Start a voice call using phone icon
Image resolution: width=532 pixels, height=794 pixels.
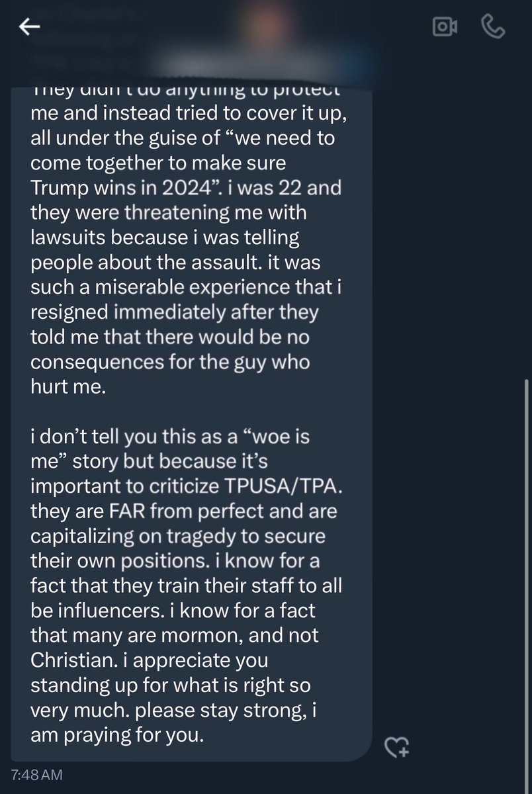click(x=492, y=26)
